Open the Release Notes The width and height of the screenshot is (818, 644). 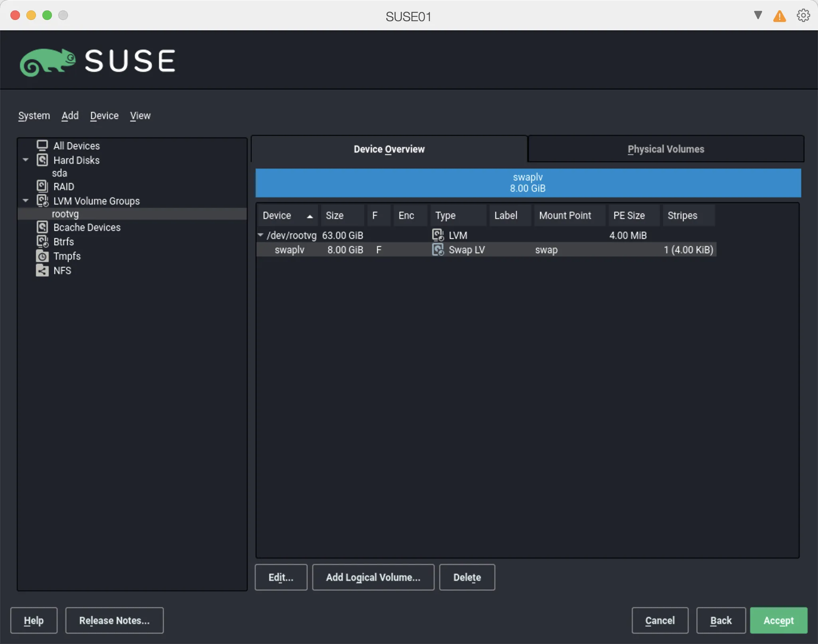pos(114,620)
